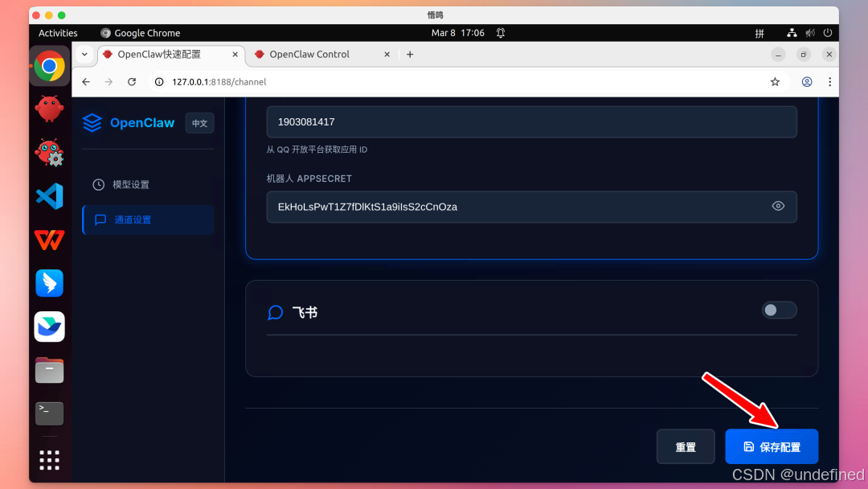
Task: Open Chrome three-dot menu
Action: tap(829, 82)
